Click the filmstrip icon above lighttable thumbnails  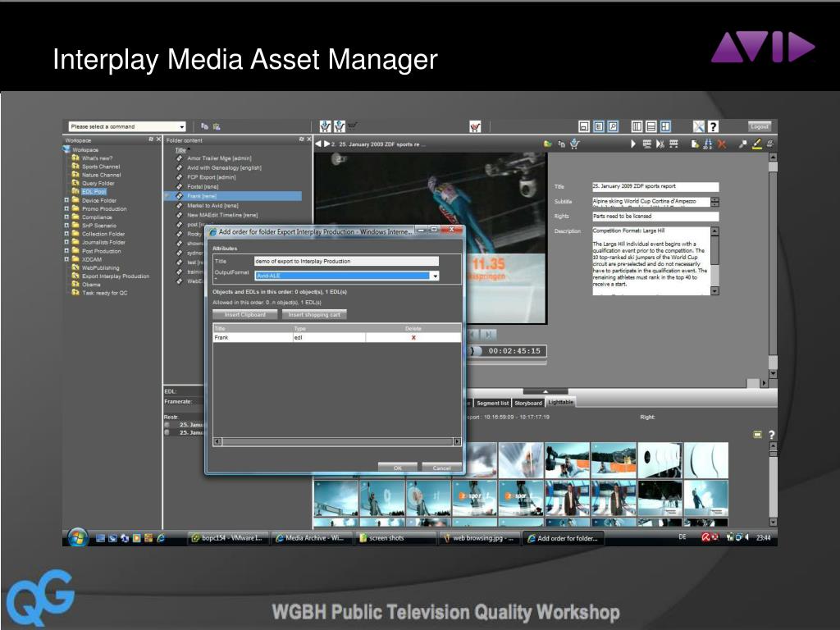[x=757, y=435]
